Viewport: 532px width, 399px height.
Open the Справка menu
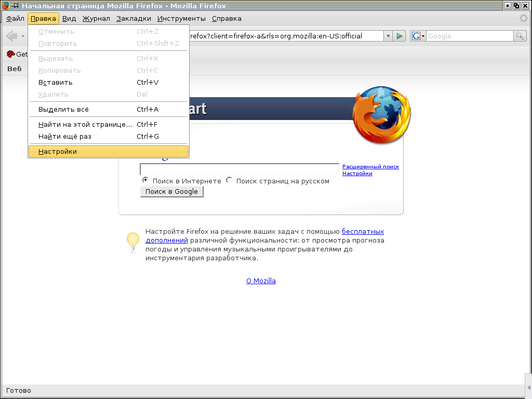[227, 19]
